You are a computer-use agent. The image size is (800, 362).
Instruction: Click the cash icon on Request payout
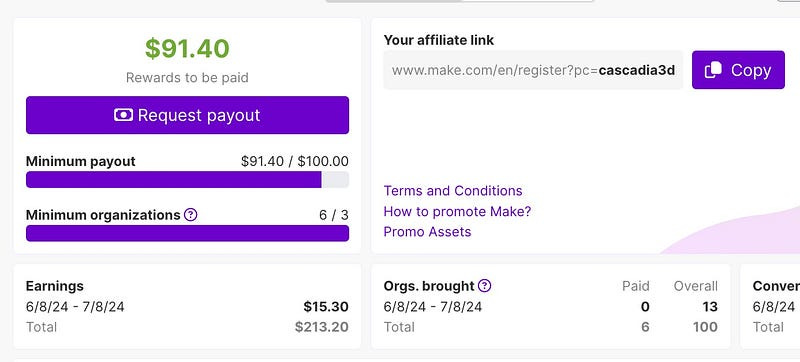tap(123, 115)
